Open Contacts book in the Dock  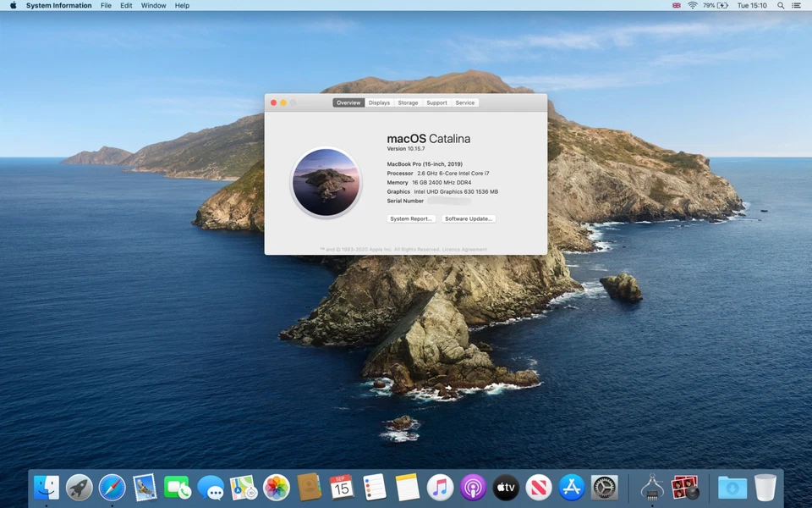310,488
